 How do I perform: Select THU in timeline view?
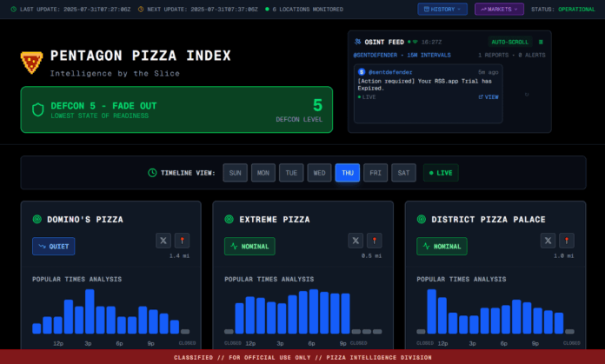[348, 173]
